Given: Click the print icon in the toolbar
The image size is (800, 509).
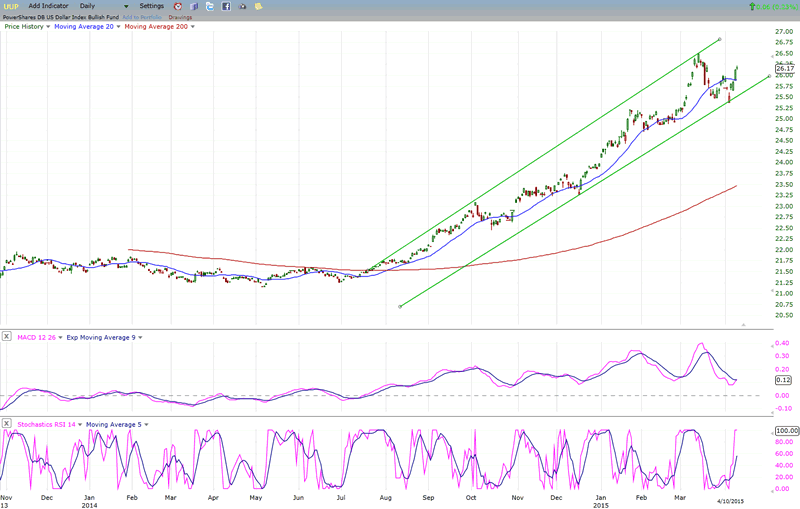Looking at the screenshot, I should [x=243, y=6].
